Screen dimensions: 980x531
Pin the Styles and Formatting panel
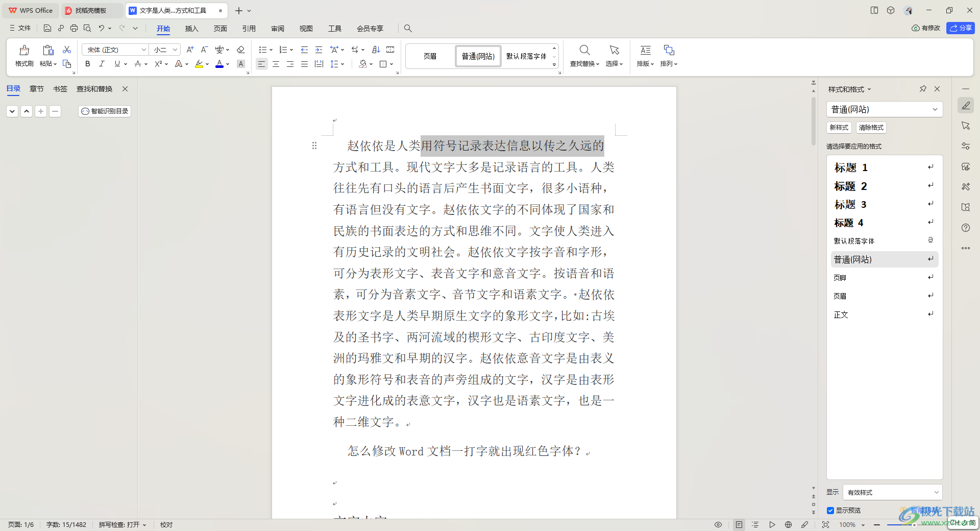[923, 89]
